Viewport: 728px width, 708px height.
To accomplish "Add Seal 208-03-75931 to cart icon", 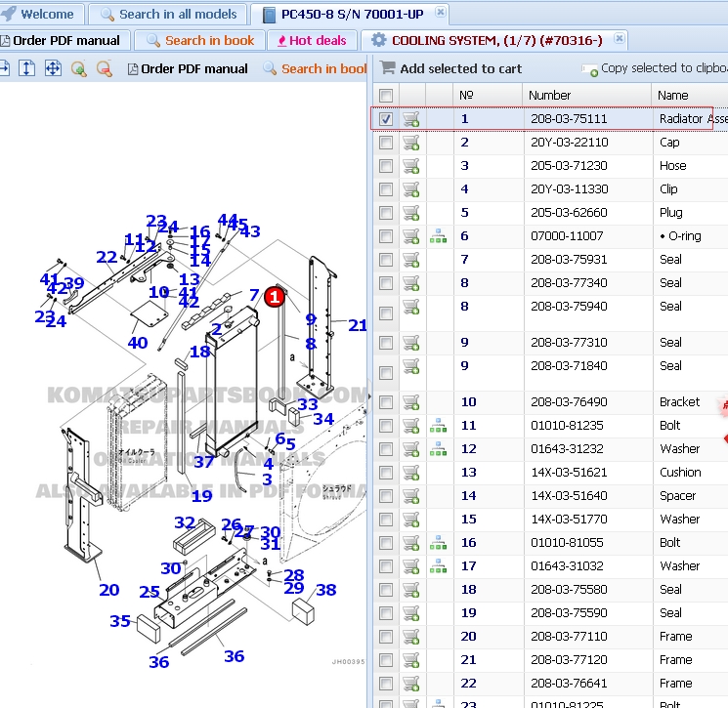I will tap(410, 260).
